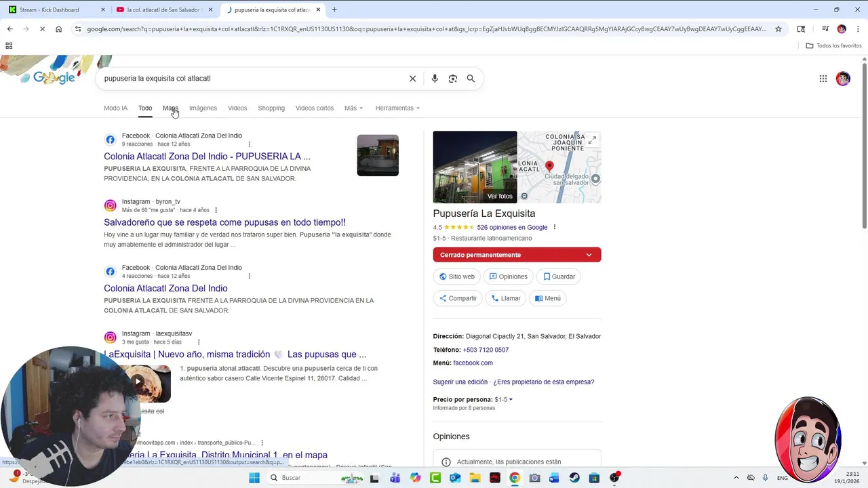Open the facebook.com menu link

473,363
